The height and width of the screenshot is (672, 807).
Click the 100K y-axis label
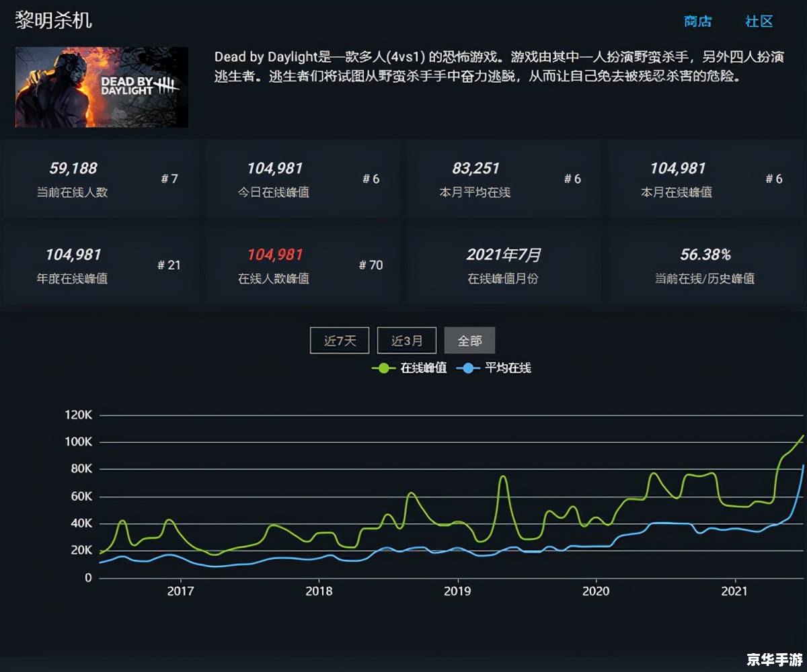coord(78,442)
